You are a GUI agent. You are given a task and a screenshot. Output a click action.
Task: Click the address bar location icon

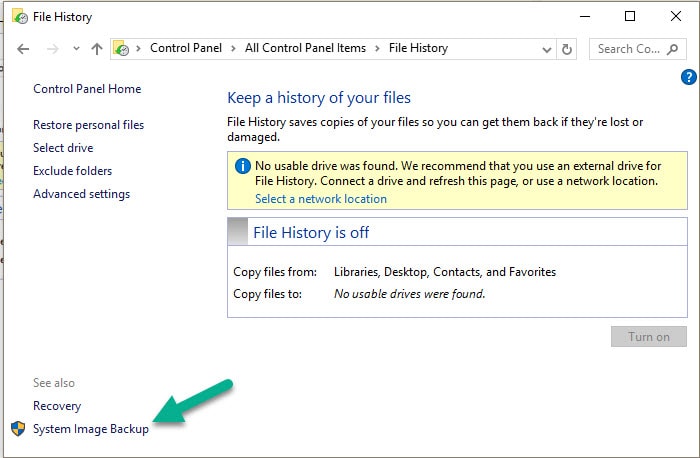[x=122, y=48]
